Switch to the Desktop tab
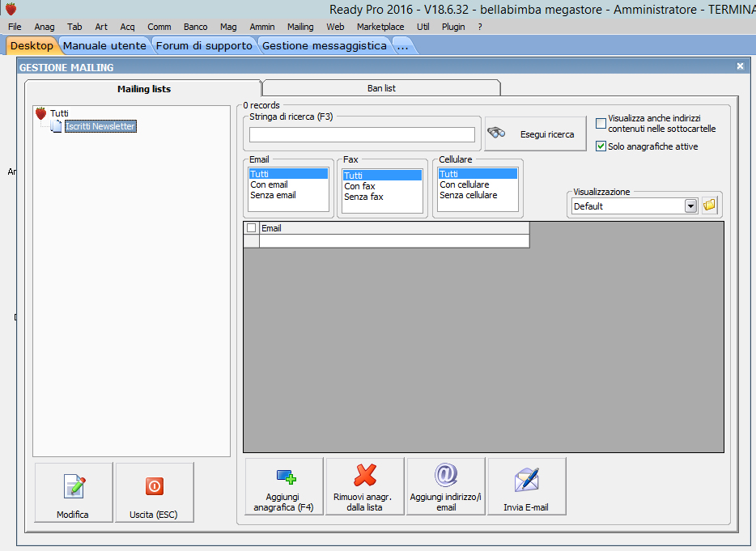756x551 pixels. coord(32,46)
